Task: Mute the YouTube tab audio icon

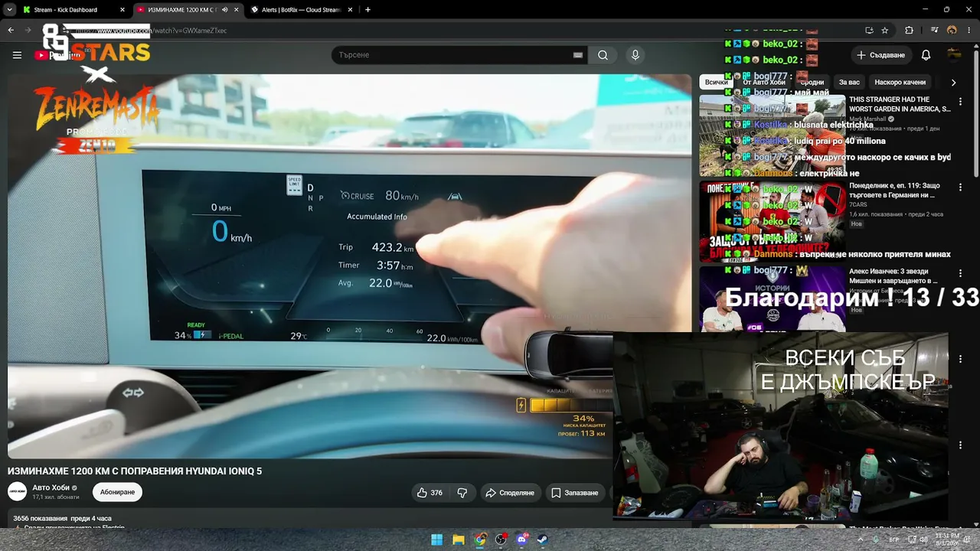Action: point(224,10)
